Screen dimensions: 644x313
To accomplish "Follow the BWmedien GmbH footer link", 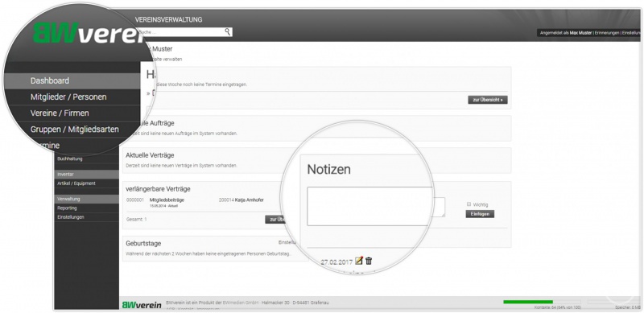I will point(241,303).
